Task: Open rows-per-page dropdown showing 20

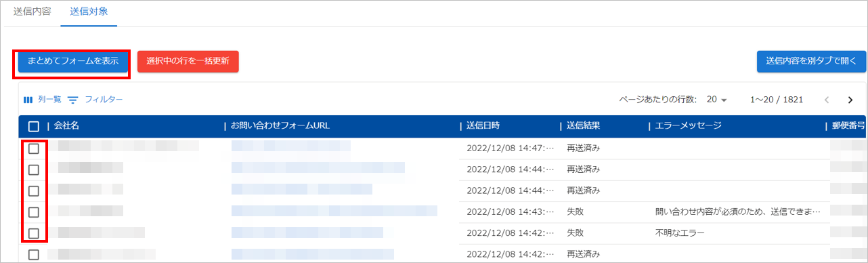Action: [716, 100]
